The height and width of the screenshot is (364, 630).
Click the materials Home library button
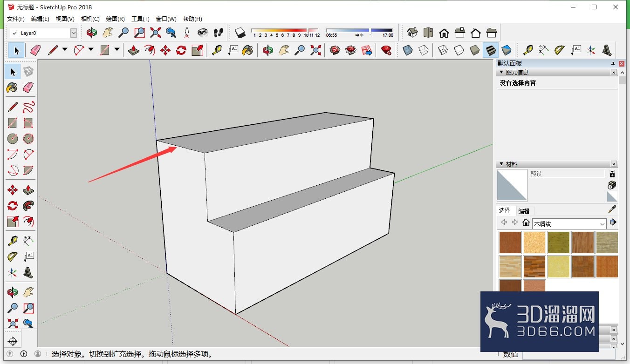[526, 222]
